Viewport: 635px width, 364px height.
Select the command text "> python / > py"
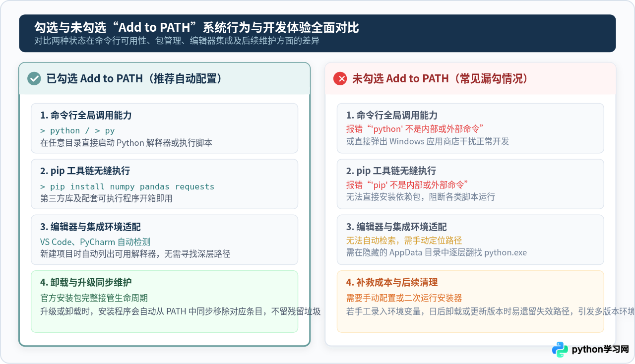(x=77, y=130)
